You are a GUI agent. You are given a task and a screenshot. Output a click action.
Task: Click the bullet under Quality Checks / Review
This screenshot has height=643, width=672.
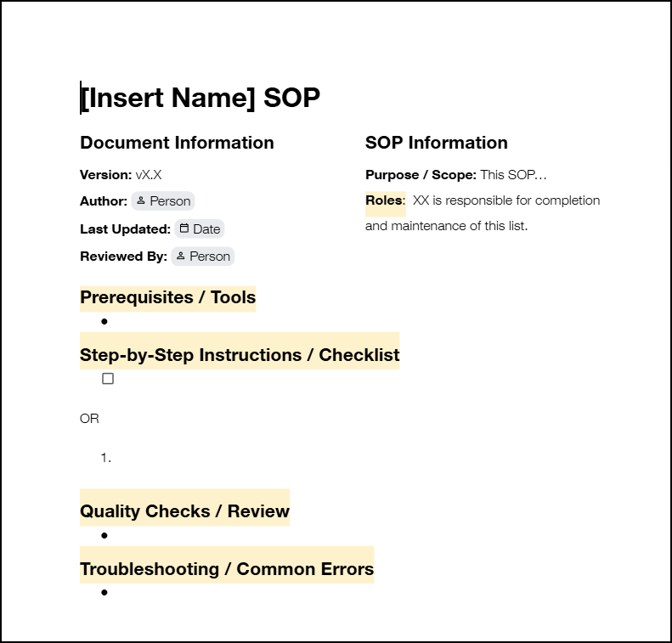point(104,535)
